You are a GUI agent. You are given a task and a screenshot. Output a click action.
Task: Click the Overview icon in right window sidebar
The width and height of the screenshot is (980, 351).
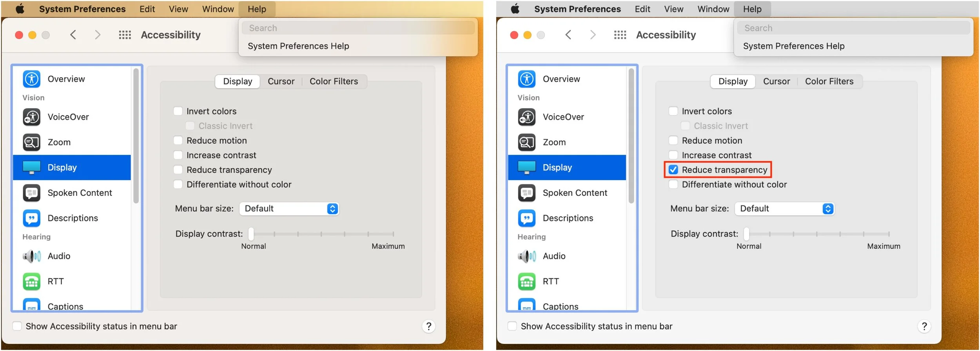pos(526,79)
